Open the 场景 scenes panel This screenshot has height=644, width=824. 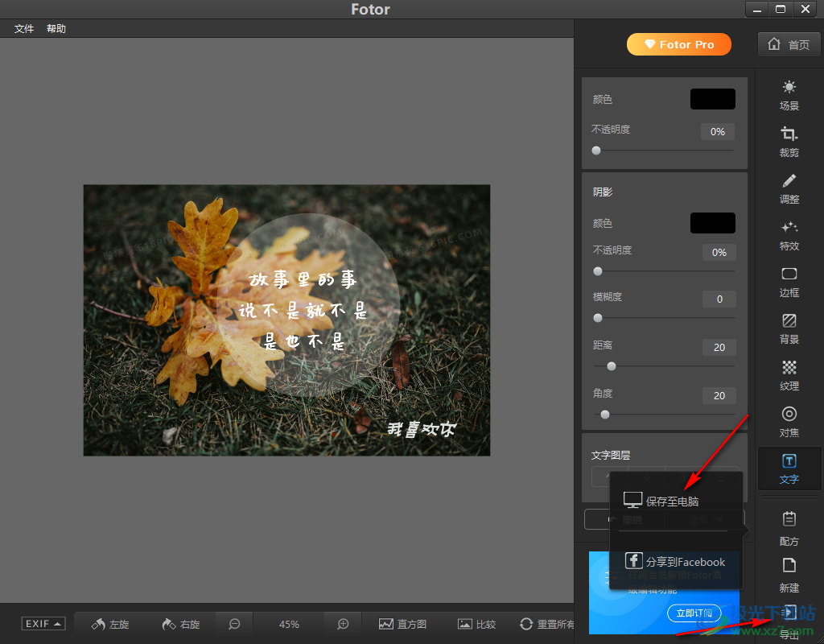(789, 95)
